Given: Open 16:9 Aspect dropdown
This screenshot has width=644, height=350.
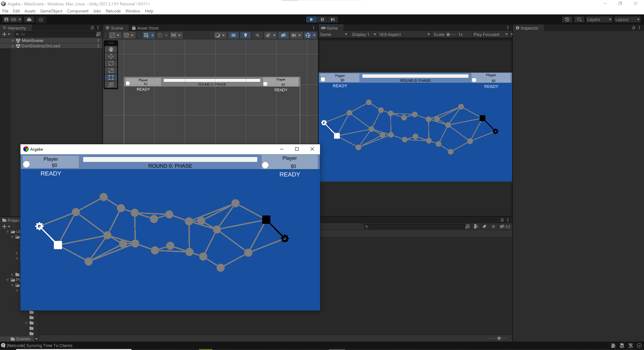Looking at the screenshot, I should [x=404, y=35].
